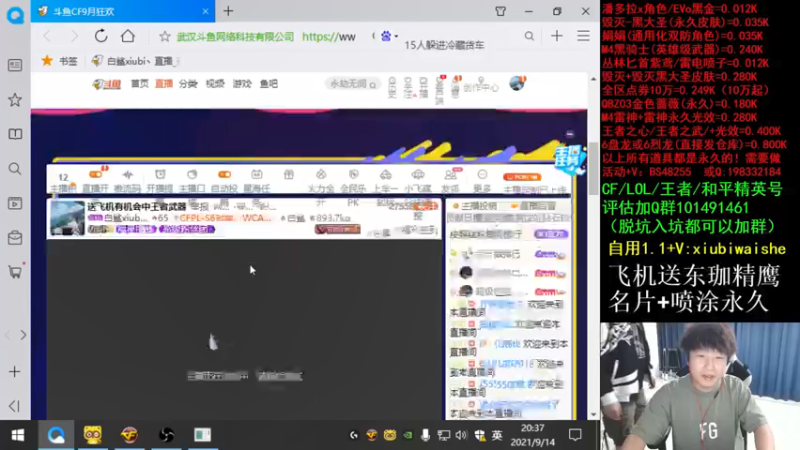Collapse the sidebar with the arrow-bar icon
The image size is (800, 450).
[x=14, y=406]
